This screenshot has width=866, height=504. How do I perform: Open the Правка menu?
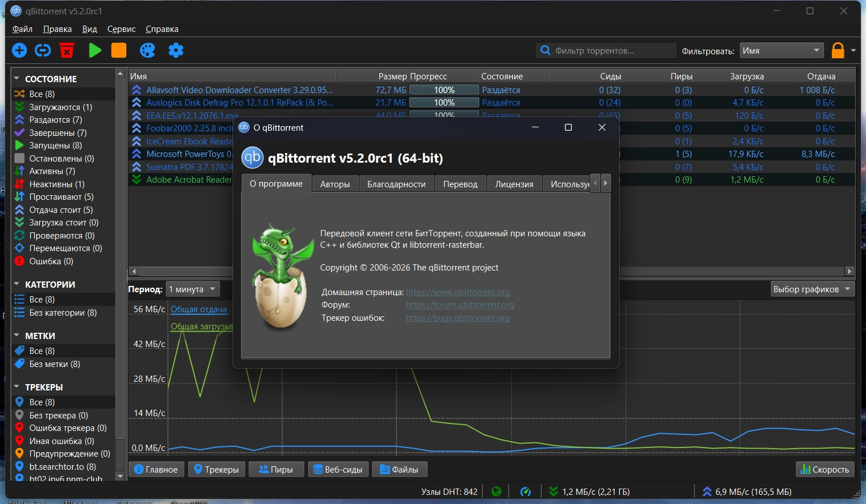(57, 29)
